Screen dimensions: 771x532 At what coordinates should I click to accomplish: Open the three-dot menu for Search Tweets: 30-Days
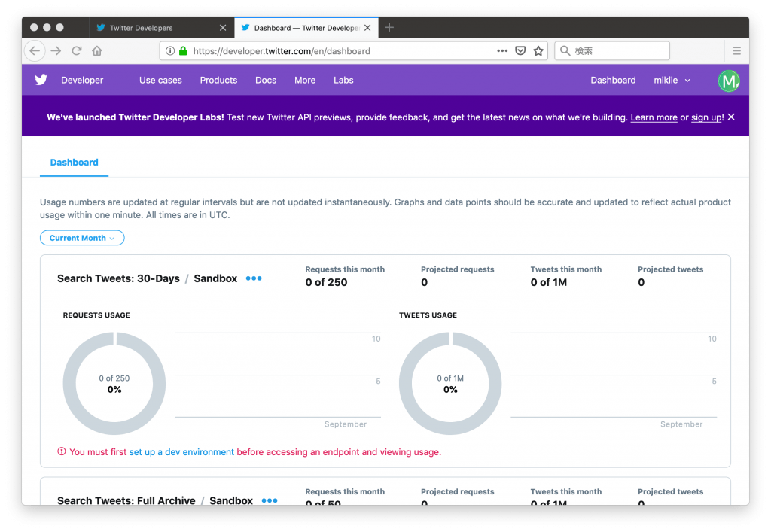[x=254, y=278]
